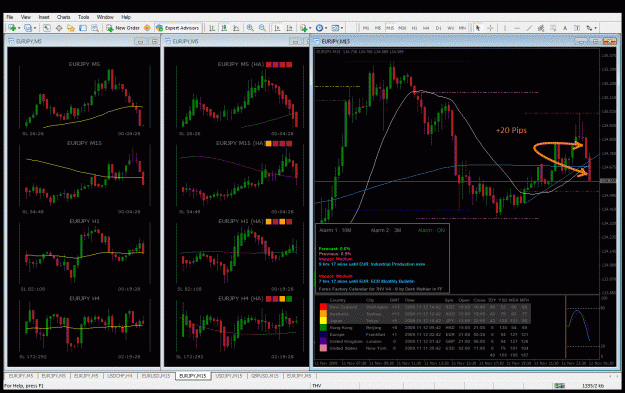Click the connection bars status icon
Image resolution: width=625 pixels, height=393 pixels.
point(560,385)
